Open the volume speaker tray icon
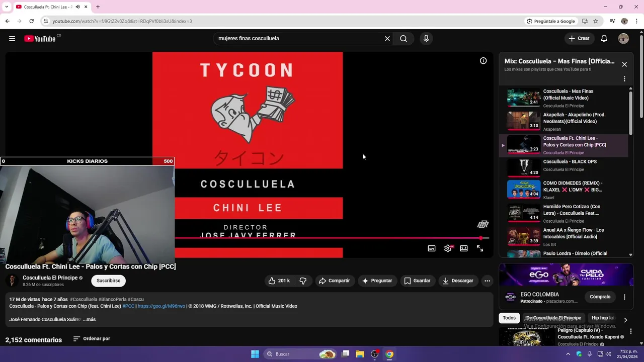This screenshot has width=644, height=362. (608, 354)
